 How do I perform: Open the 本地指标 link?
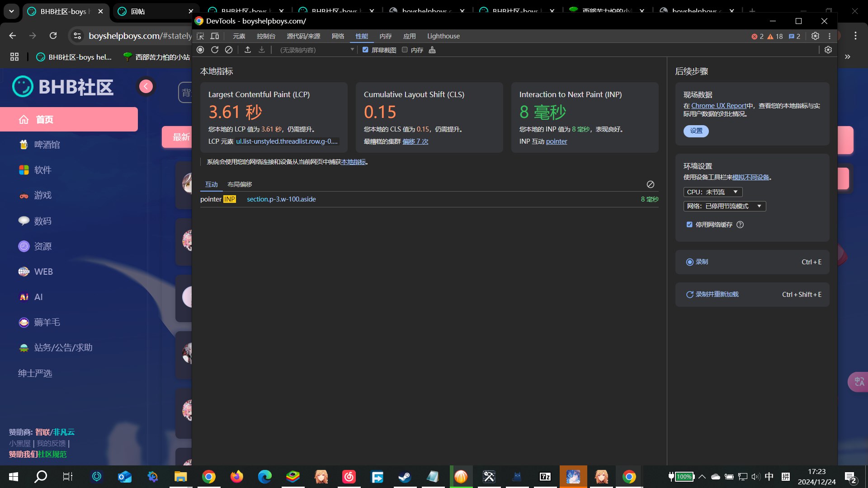[x=354, y=162]
